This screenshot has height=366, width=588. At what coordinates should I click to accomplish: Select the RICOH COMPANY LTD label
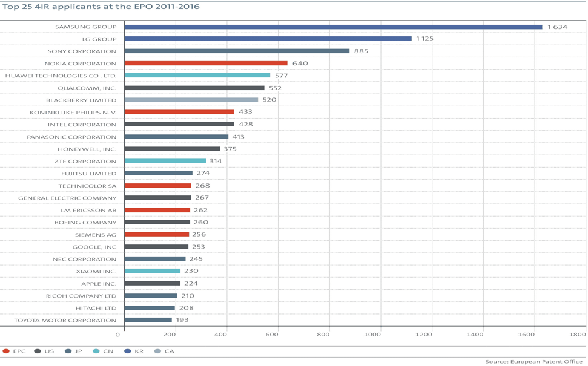pyautogui.click(x=81, y=296)
